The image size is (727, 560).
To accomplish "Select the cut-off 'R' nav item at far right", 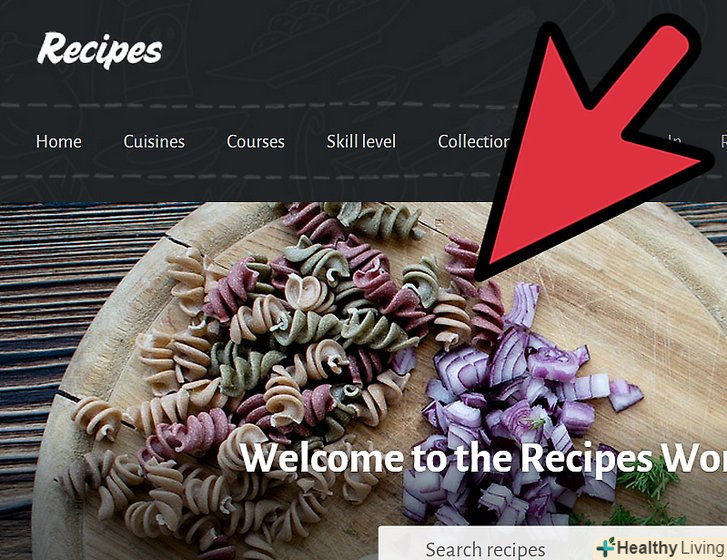I will coord(723,141).
